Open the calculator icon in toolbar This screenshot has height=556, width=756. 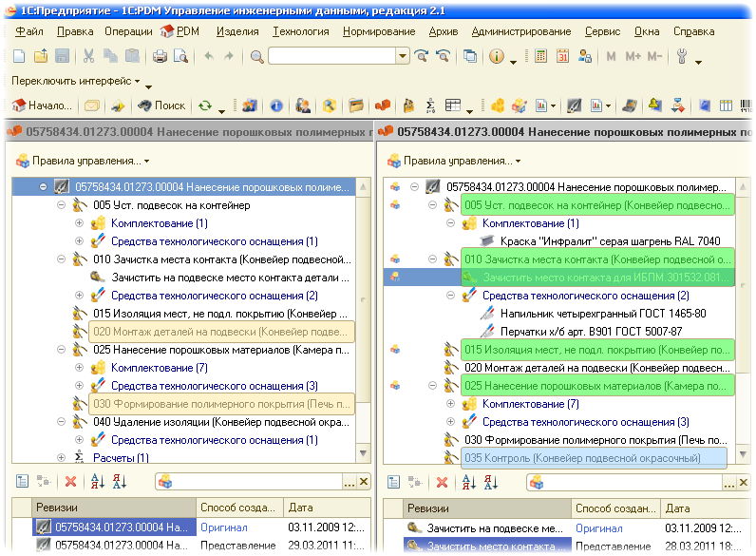pyautogui.click(x=540, y=56)
